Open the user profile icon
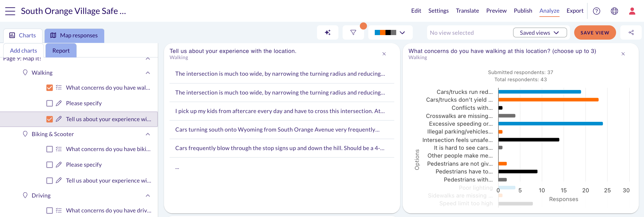644x217 pixels. tap(632, 11)
